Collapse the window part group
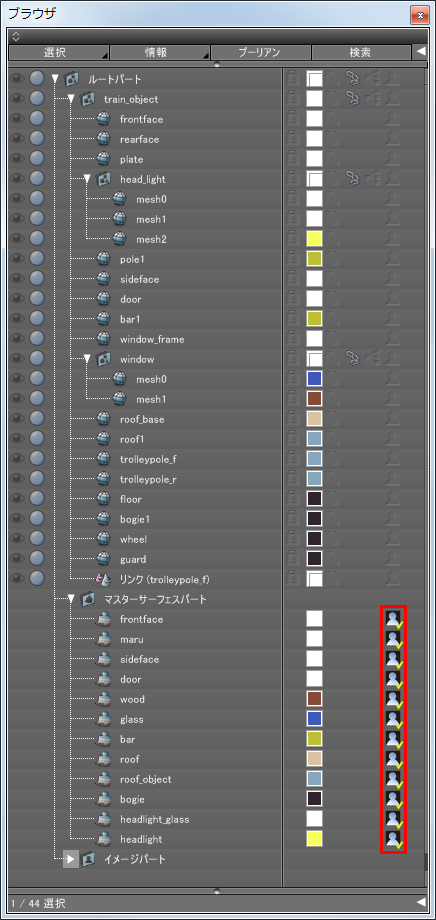 pyautogui.click(x=87, y=359)
